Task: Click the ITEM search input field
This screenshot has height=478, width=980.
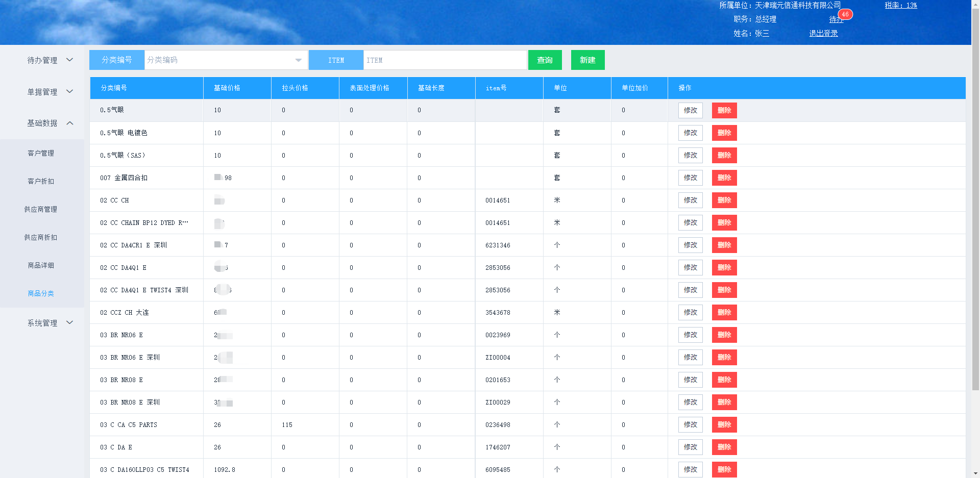Action: click(x=445, y=60)
